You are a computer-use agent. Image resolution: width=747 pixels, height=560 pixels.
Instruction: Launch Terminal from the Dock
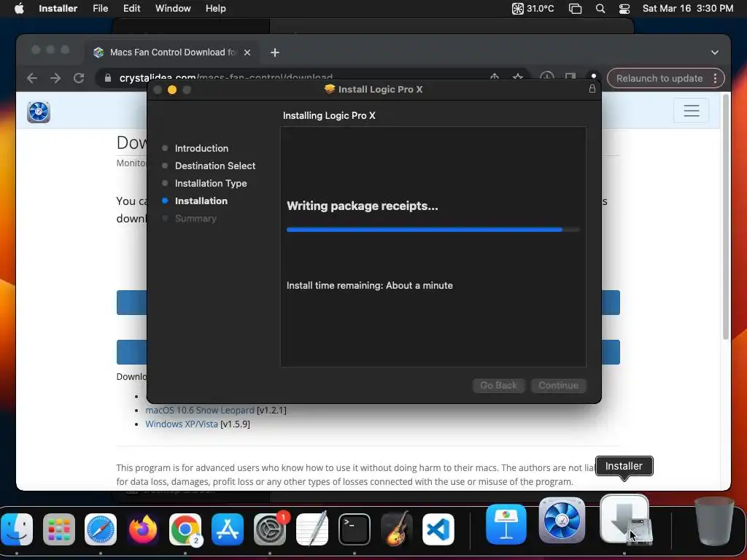[x=354, y=529]
